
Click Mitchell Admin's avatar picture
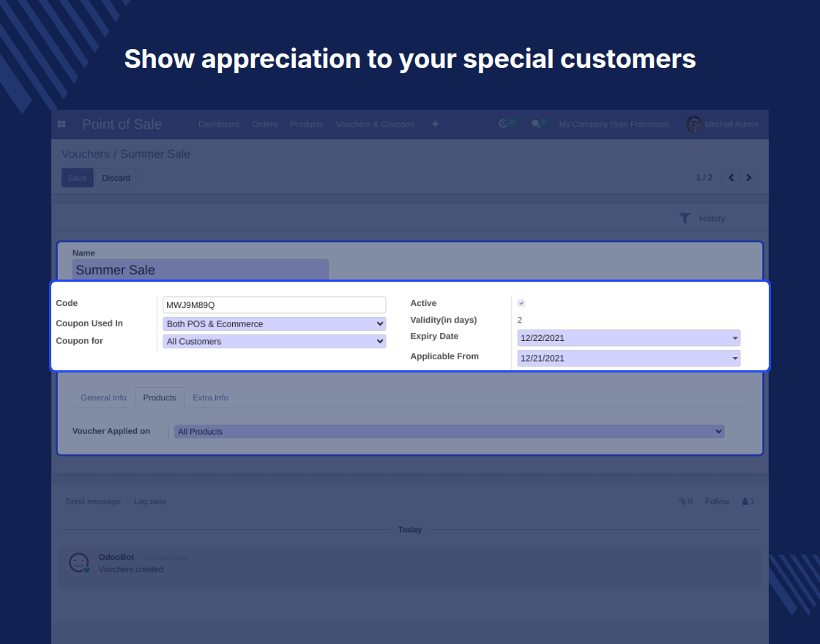pyautogui.click(x=693, y=124)
